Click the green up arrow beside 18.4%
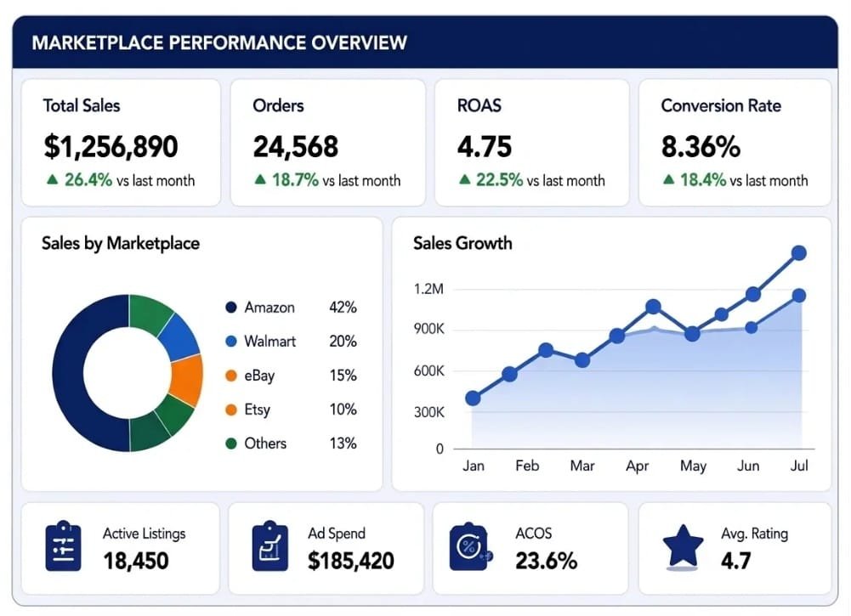Screen dimensions: 851x616 [668, 179]
